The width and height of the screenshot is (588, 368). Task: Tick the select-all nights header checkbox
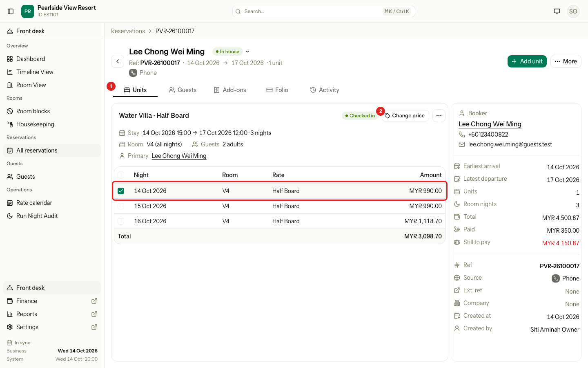(x=121, y=175)
